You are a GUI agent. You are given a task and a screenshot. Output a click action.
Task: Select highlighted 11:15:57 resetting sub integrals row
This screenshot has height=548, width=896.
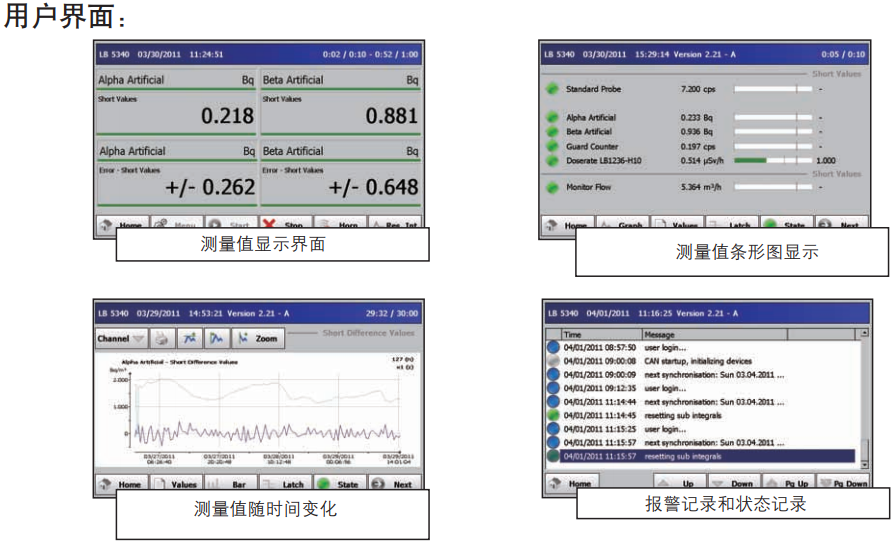(700, 456)
